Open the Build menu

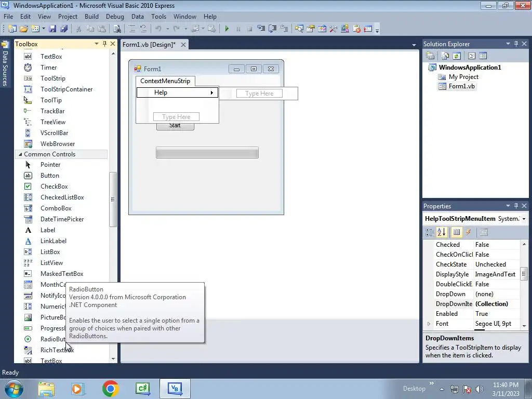click(91, 17)
